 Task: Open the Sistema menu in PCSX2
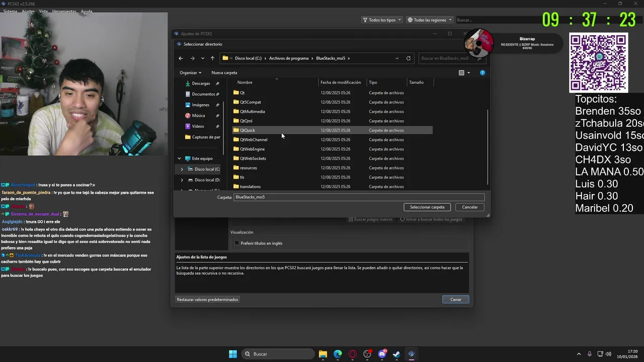tap(10, 11)
